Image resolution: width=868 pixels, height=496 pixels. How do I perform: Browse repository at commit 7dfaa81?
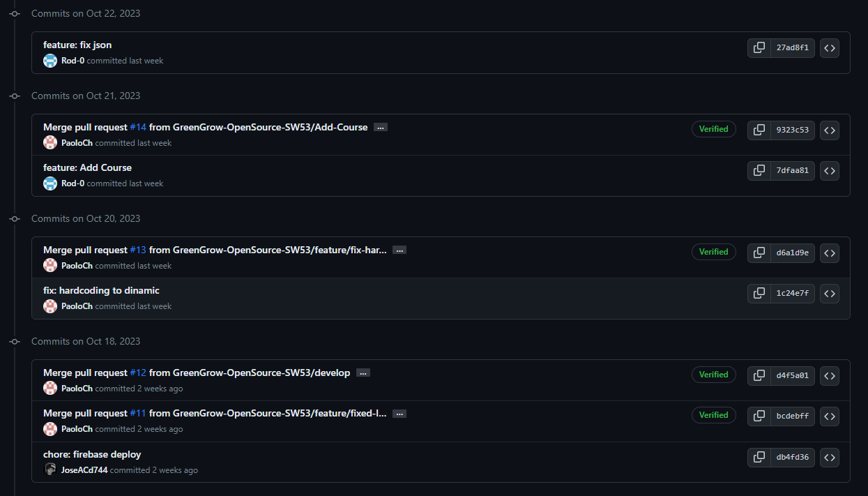(x=830, y=171)
